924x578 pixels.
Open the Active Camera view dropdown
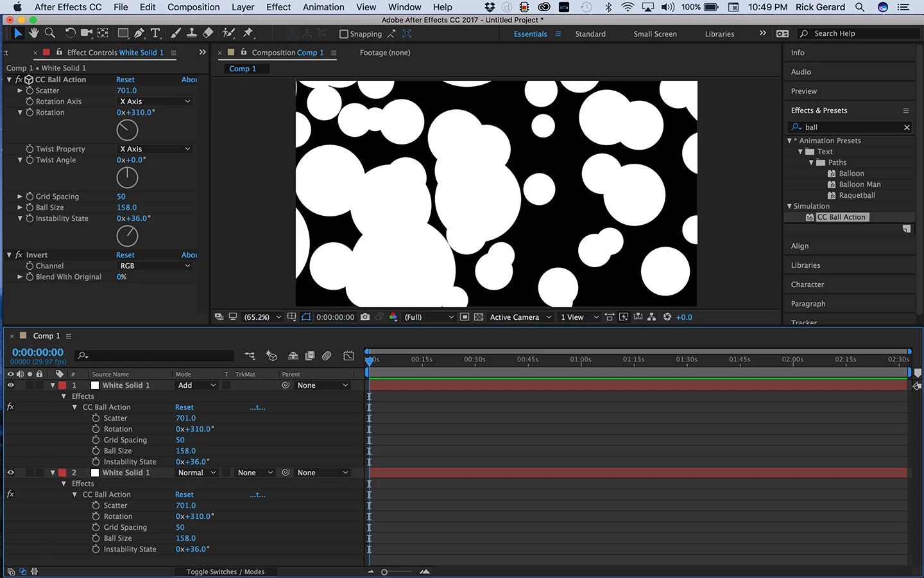tap(520, 317)
